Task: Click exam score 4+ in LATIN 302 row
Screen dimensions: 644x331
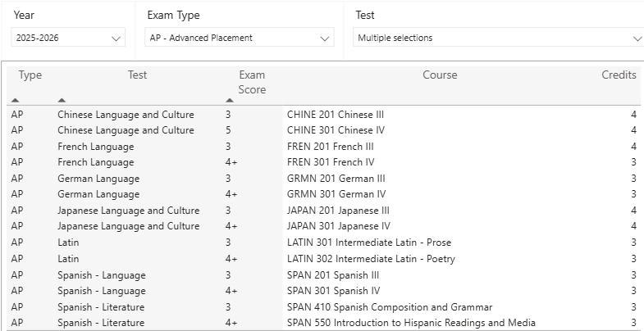Action: click(x=231, y=259)
